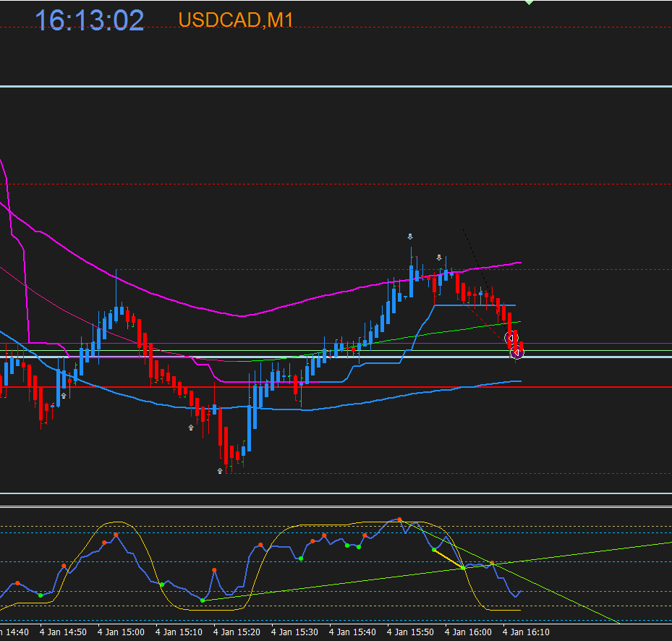Select the up arrow under the 15:10 candles
672x641 pixels.
(x=191, y=428)
